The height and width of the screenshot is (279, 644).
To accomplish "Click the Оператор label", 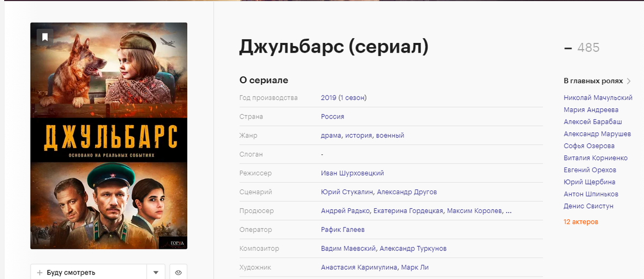I will point(255,230).
